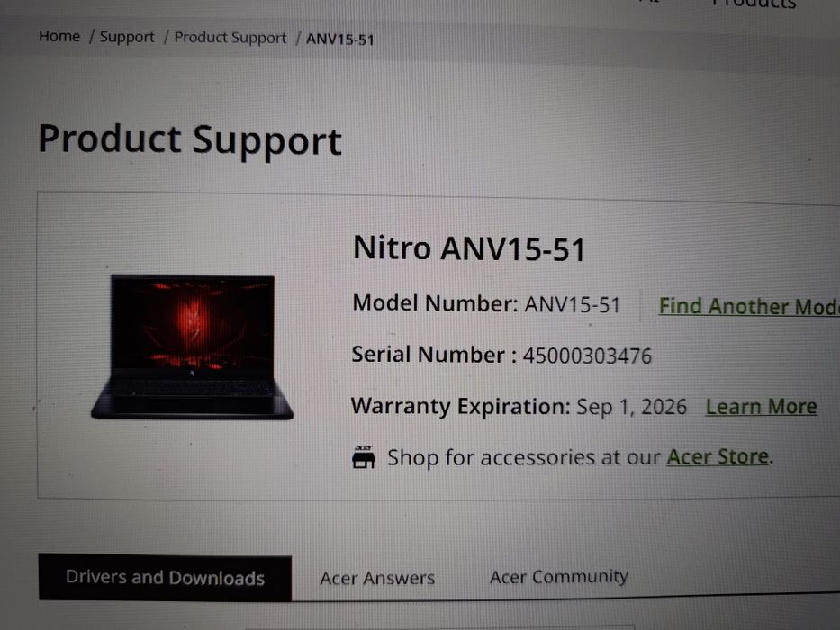Open the Learn More warranty link
The width and height of the screenshot is (840, 630).
(762, 407)
